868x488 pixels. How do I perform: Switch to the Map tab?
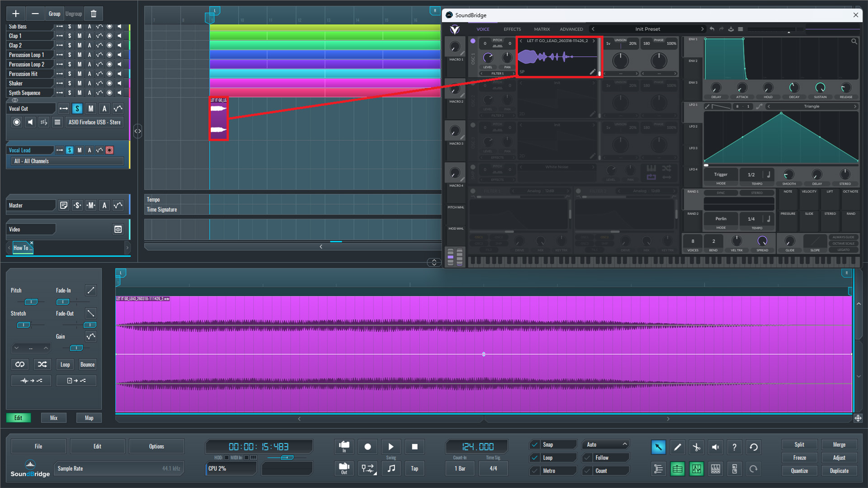(89, 418)
